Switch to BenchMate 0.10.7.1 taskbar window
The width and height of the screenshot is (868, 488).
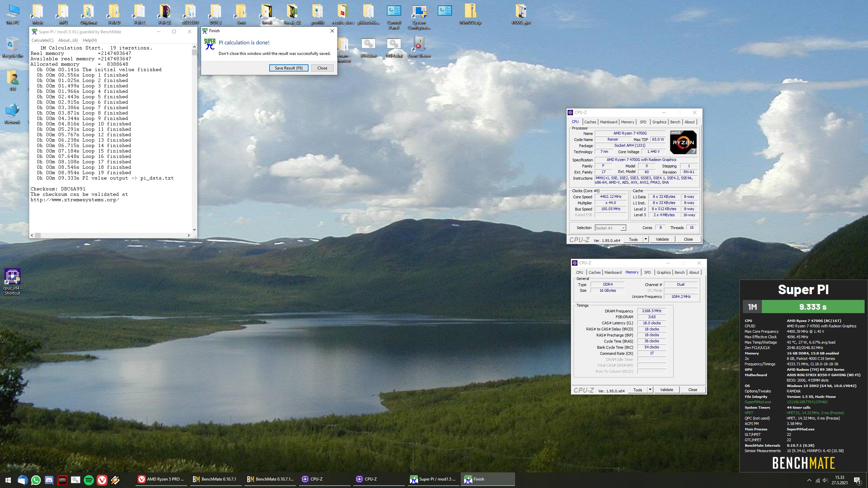[x=216, y=480]
